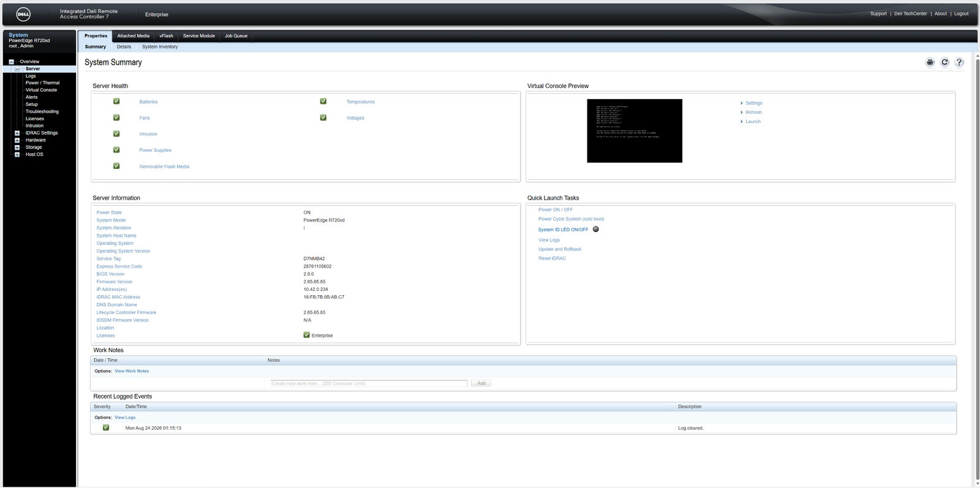Click the virtual console preview thumbnail
This screenshot has height=488, width=980.
coord(635,131)
